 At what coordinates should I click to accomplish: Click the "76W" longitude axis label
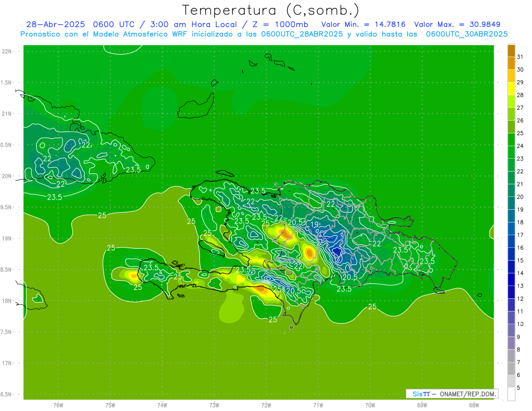58,405
